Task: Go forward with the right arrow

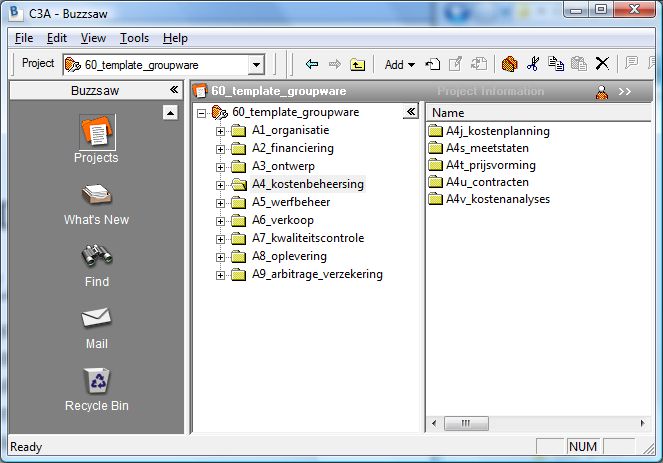Action: (x=334, y=64)
